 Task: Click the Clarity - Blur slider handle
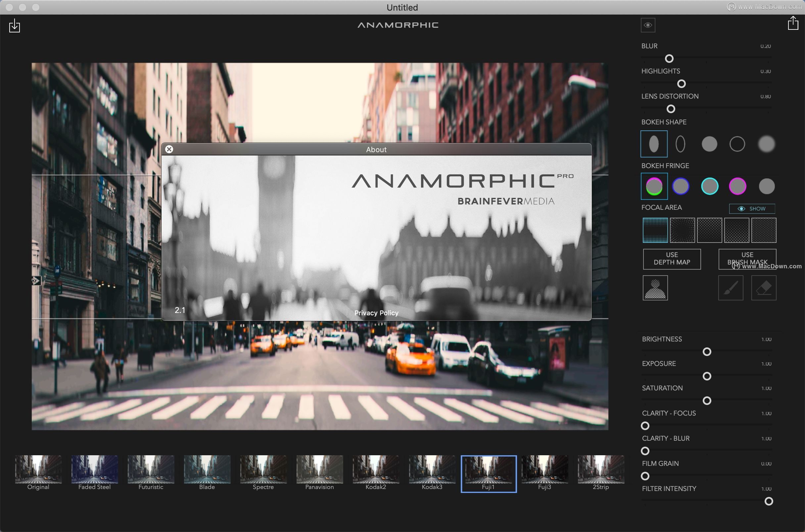coord(645,451)
